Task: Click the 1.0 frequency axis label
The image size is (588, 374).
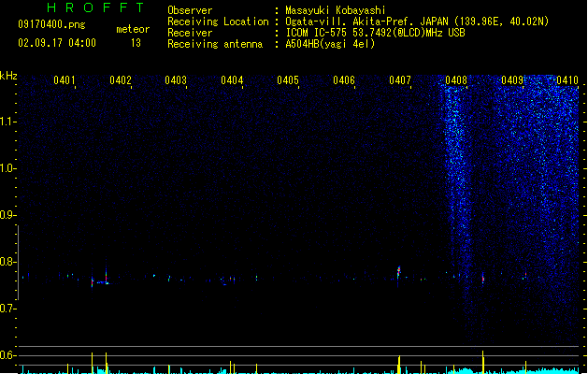Action: tap(7, 168)
